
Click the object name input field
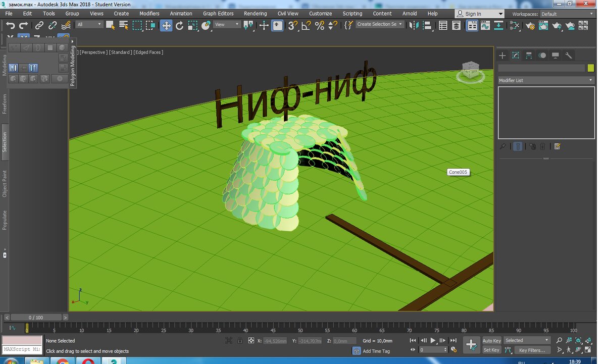(x=541, y=68)
